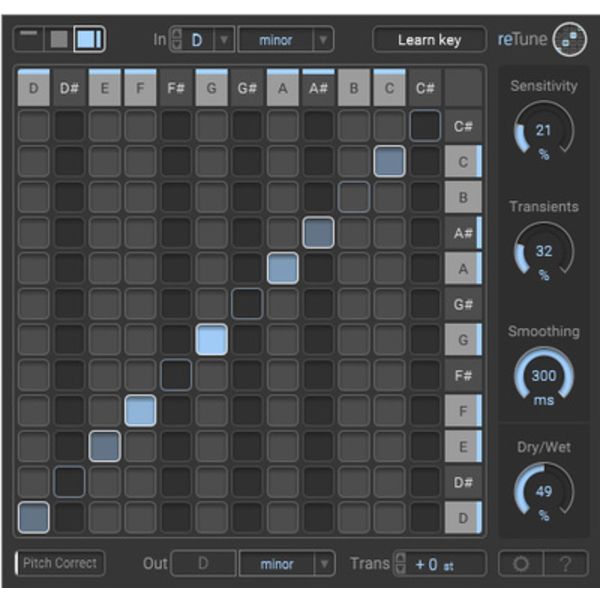Switch to the full view layout icon
Screen dimensions: 600x600
click(89, 39)
